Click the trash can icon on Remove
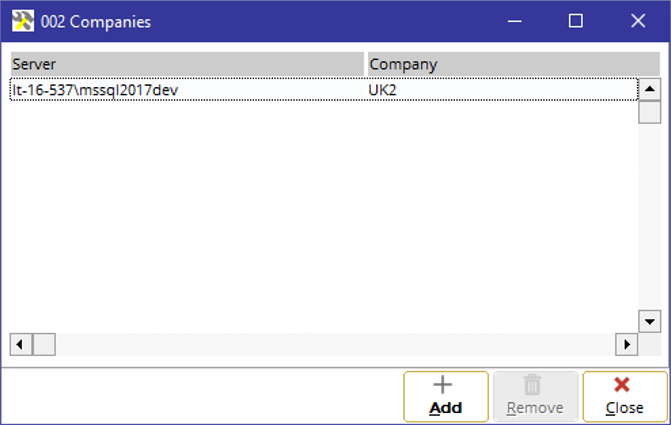The width and height of the screenshot is (671, 425). (532, 384)
